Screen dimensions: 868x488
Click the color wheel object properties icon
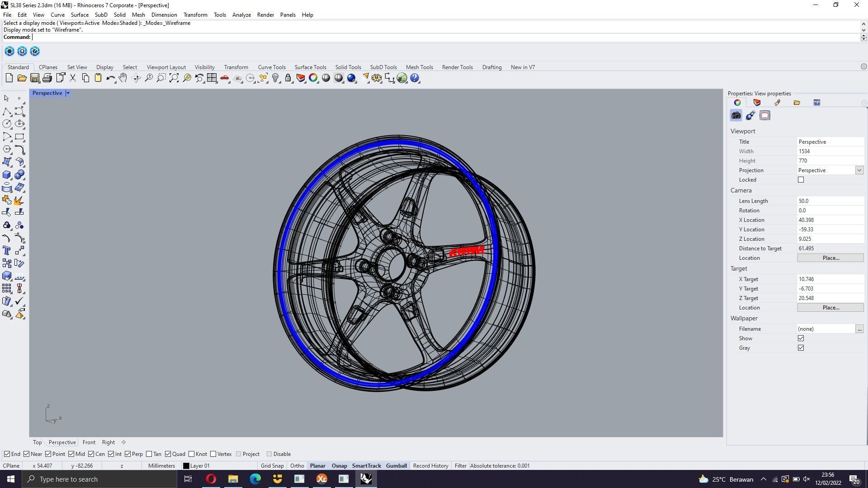(x=313, y=78)
